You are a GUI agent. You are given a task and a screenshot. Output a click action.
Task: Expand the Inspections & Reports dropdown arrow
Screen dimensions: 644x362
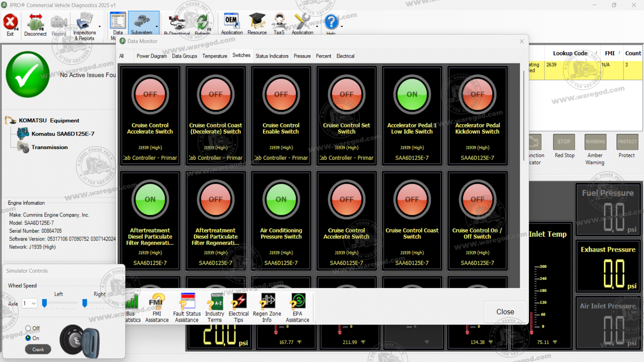100,26
